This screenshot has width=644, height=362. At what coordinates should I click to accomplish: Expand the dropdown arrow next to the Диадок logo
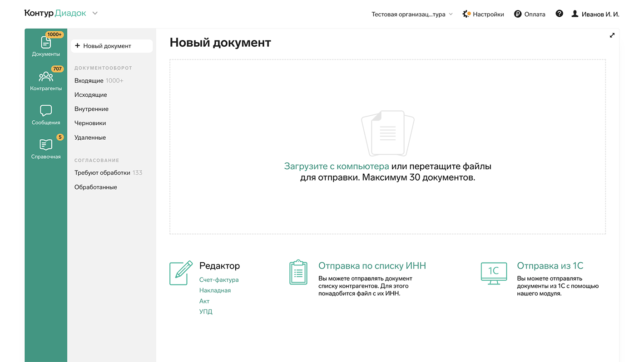pyautogui.click(x=95, y=13)
